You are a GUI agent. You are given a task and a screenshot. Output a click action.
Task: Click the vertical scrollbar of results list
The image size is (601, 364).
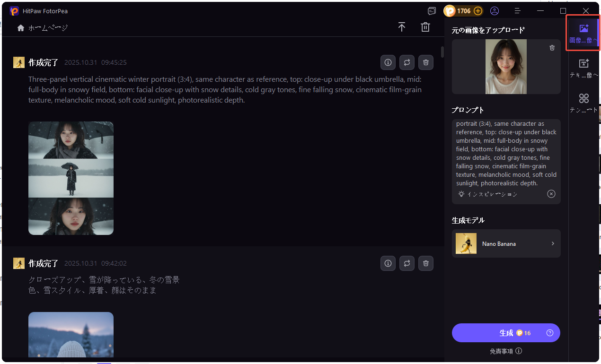[442, 52]
